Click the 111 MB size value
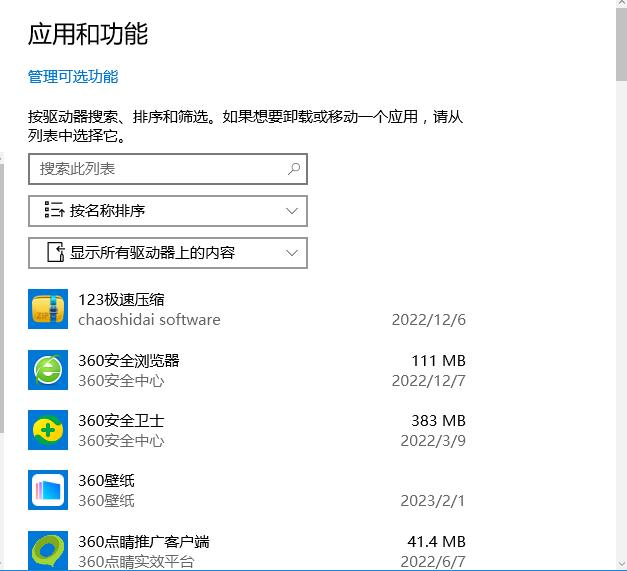 438,361
